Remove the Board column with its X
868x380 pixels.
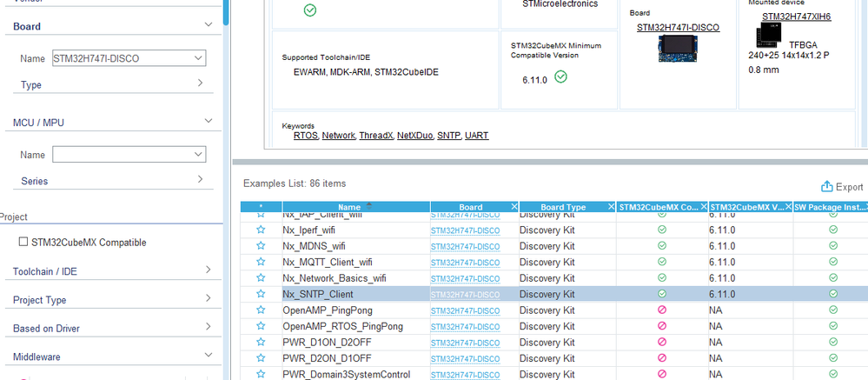click(x=514, y=207)
